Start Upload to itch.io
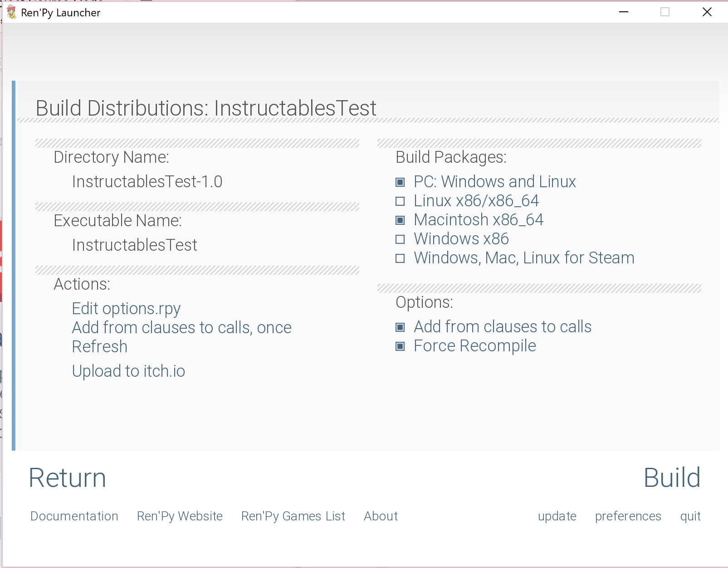This screenshot has height=568, width=728. click(128, 371)
